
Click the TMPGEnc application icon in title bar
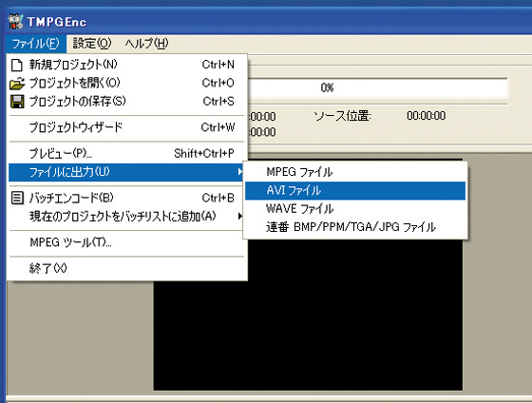click(x=15, y=22)
